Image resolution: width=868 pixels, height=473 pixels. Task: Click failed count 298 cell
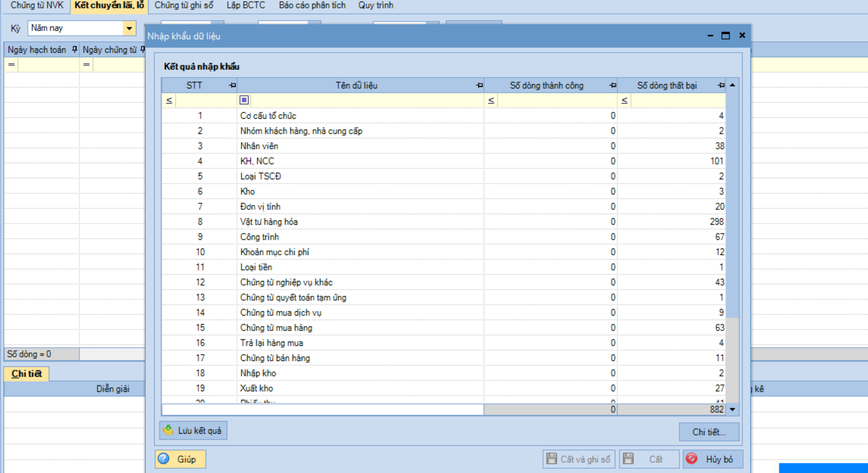click(672, 222)
